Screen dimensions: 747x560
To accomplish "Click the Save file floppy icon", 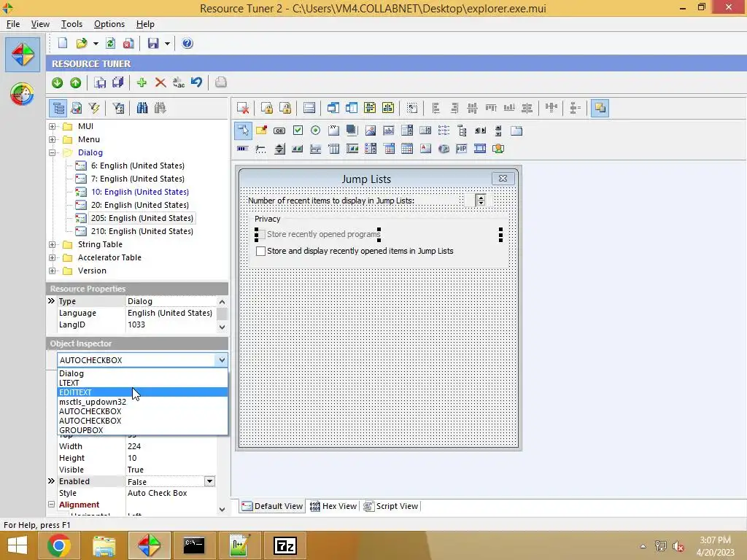I will click(153, 43).
